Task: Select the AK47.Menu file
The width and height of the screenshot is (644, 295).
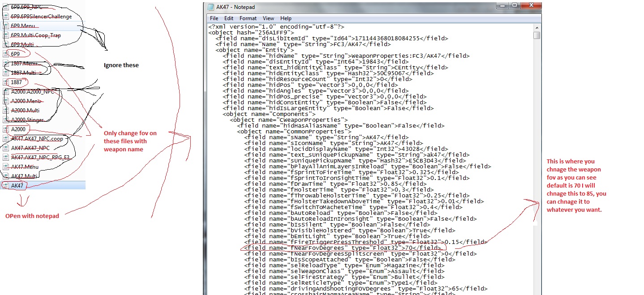Action: click(x=25, y=167)
